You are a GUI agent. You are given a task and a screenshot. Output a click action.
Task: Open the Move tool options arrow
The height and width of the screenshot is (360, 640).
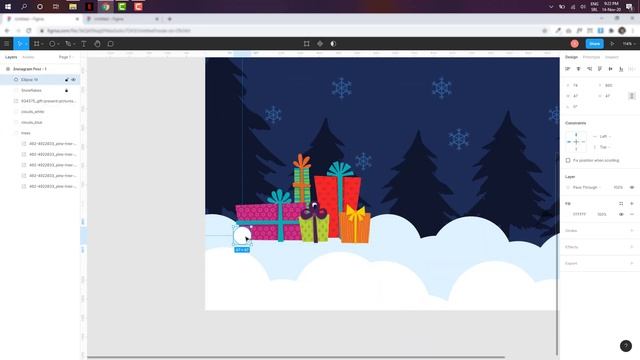pos(26,44)
